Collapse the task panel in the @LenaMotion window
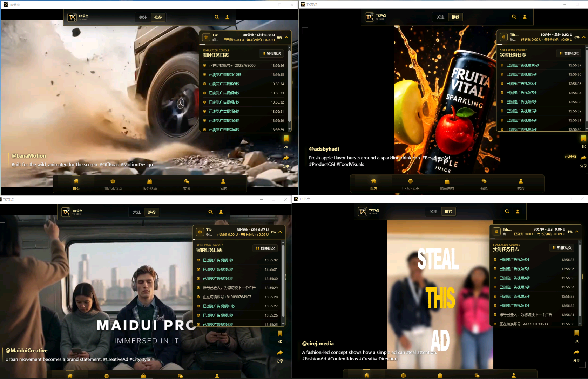 [x=286, y=37]
